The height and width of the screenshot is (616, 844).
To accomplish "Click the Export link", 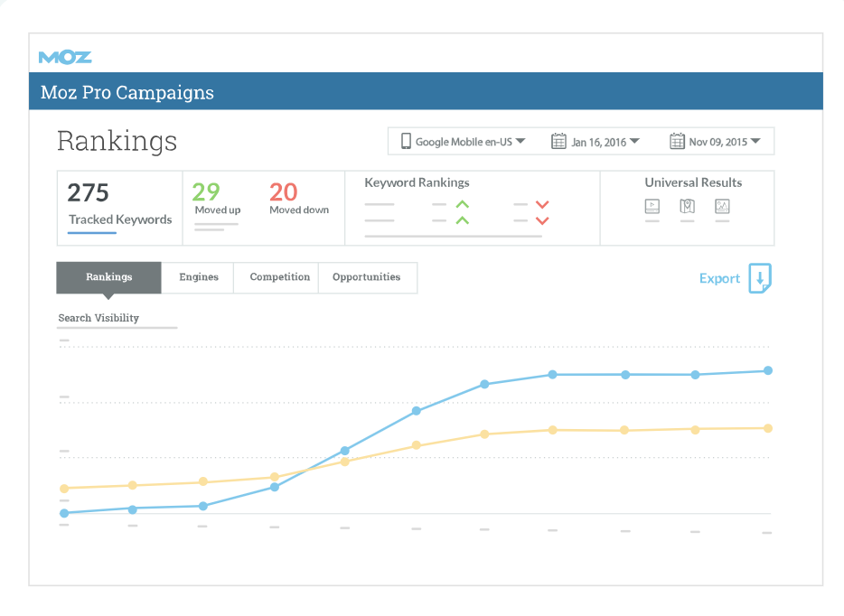I will click(719, 278).
